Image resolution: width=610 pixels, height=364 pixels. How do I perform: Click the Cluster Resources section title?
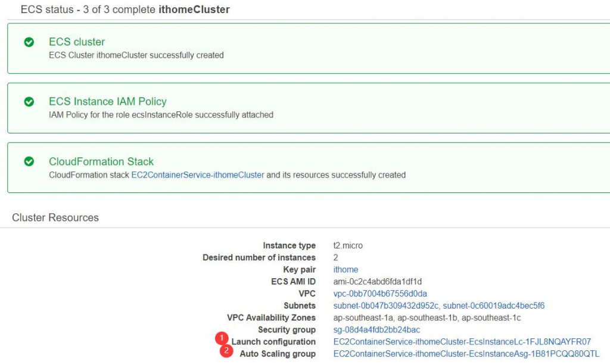pyautogui.click(x=55, y=217)
